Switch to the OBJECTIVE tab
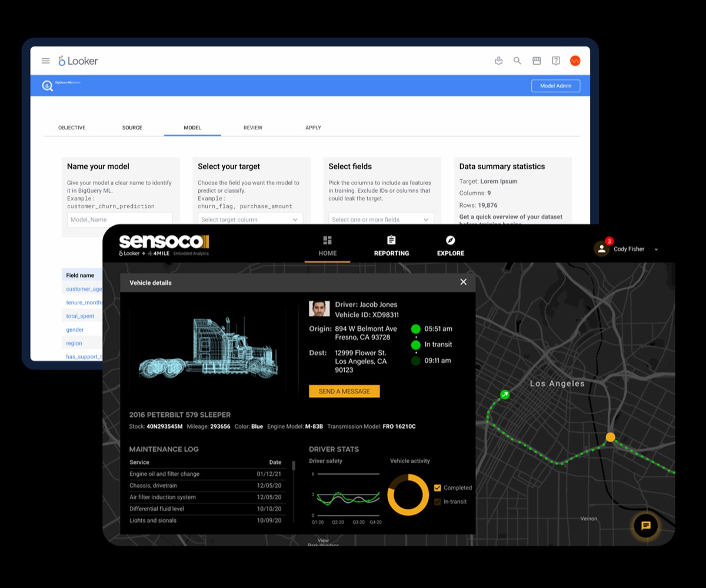The height and width of the screenshot is (588, 706). point(72,128)
